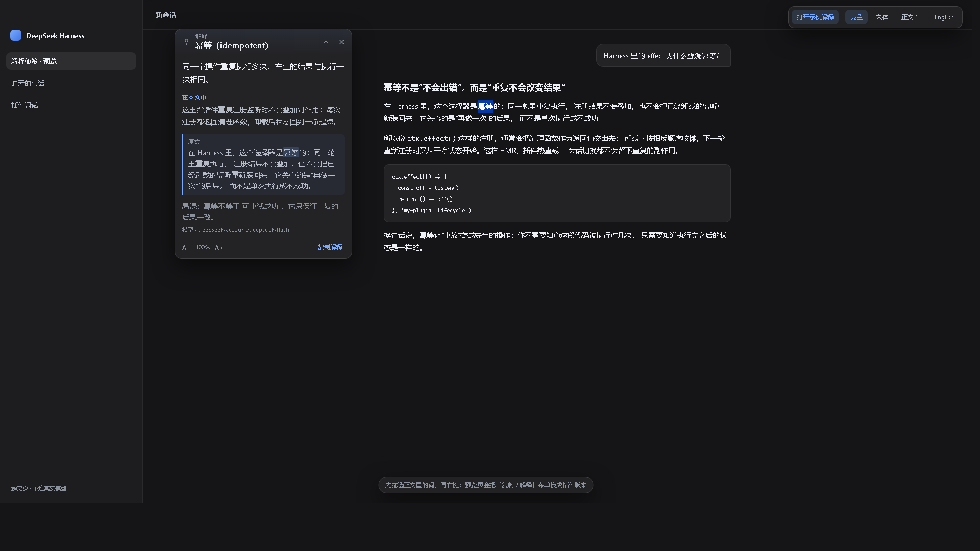Click the DeepSeek Harness logo icon

(16, 35)
